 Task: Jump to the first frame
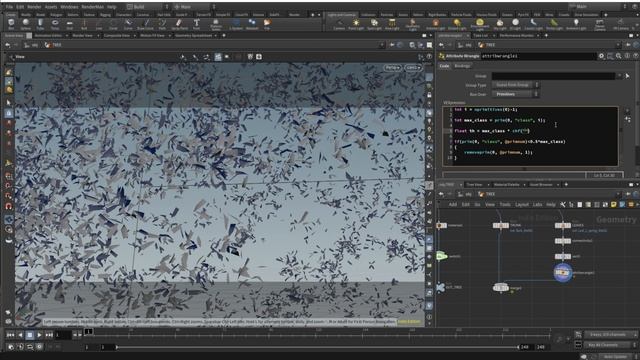[x=10, y=335]
